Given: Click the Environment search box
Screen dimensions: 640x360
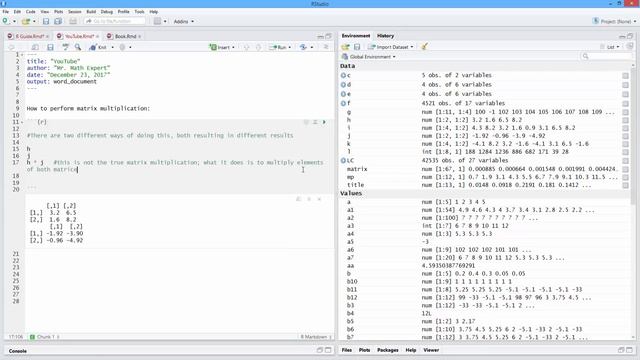Looking at the screenshot, I should click(x=606, y=56).
